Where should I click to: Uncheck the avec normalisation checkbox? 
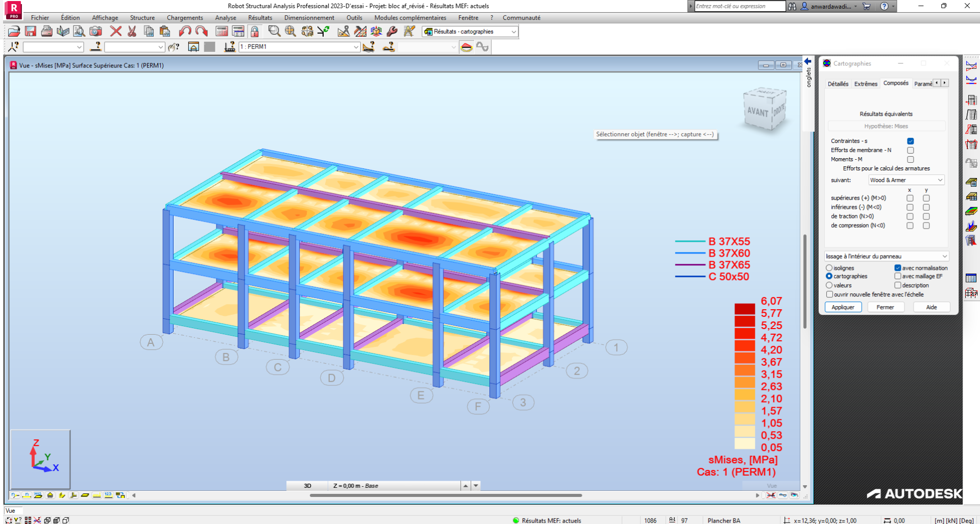click(897, 268)
